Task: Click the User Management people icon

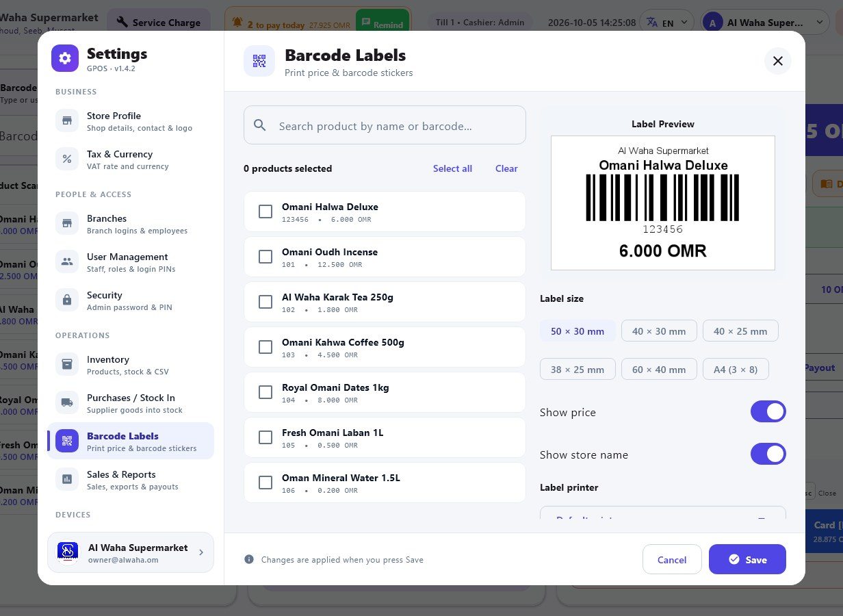Action: click(67, 261)
